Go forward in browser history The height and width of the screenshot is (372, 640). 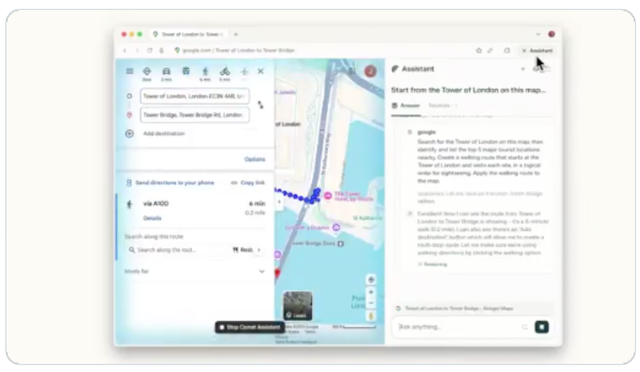pyautogui.click(x=137, y=50)
